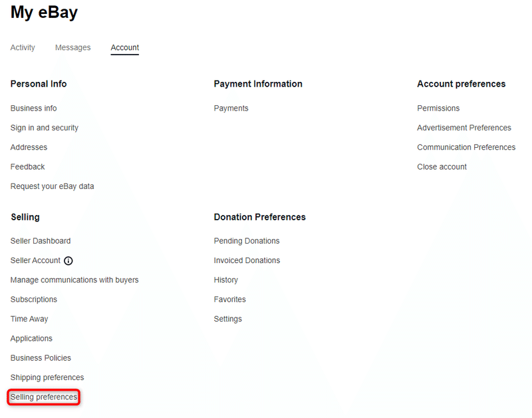532x418 pixels.
Task: Open the Applications link
Action: pos(31,339)
